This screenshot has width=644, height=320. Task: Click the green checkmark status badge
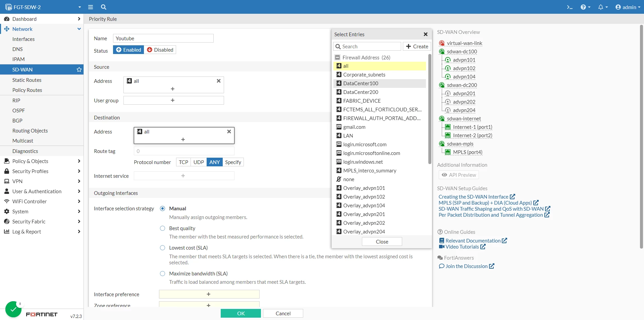[14, 309]
